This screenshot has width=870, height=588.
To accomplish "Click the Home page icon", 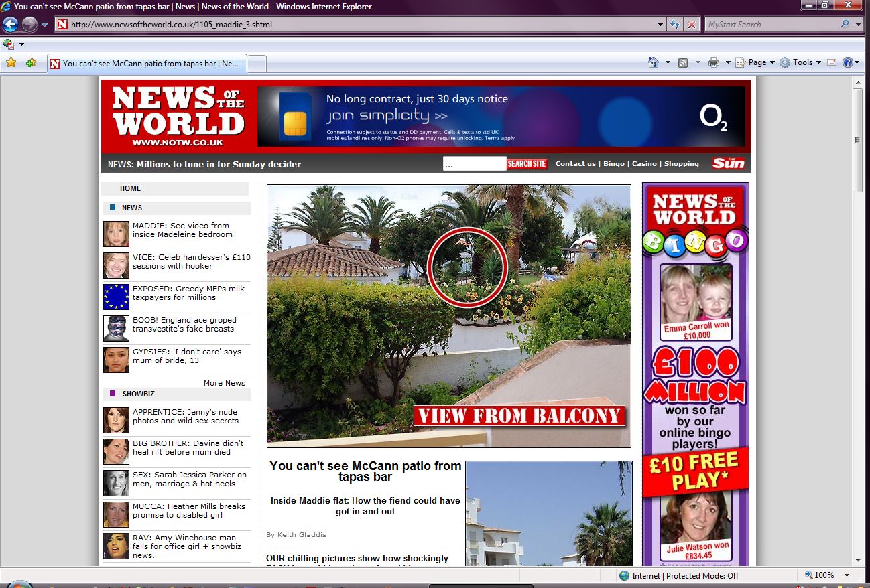I will [x=654, y=62].
